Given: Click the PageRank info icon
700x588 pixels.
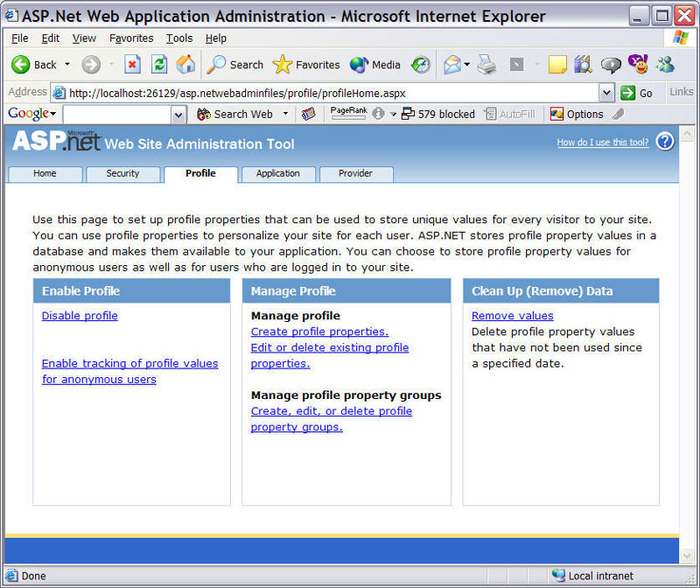Looking at the screenshot, I should [x=378, y=114].
